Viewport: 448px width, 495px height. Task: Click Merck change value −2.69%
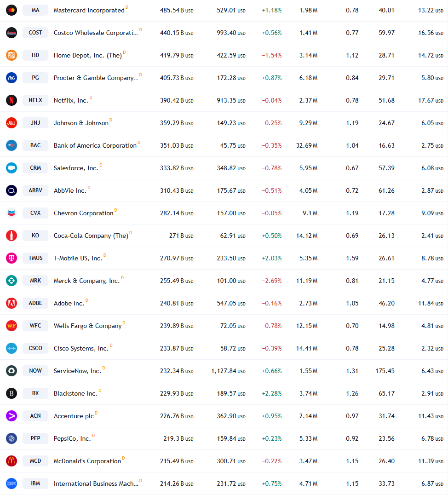tap(272, 281)
